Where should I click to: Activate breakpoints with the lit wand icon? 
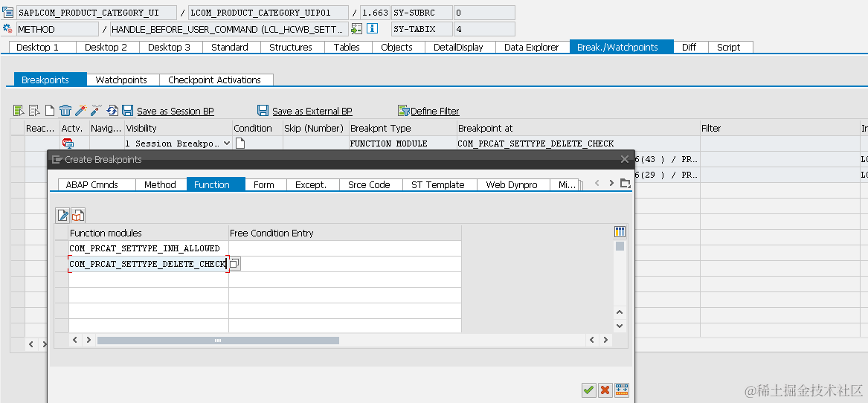click(81, 111)
